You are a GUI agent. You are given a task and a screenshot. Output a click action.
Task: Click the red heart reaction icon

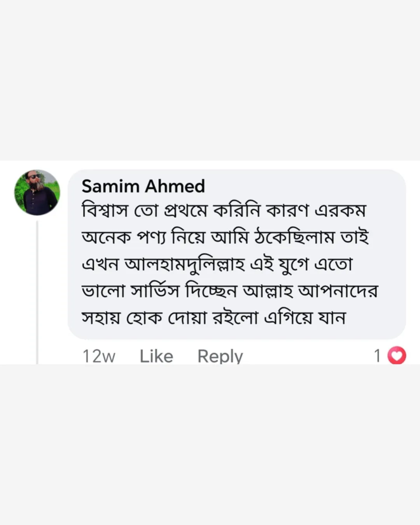(x=397, y=355)
